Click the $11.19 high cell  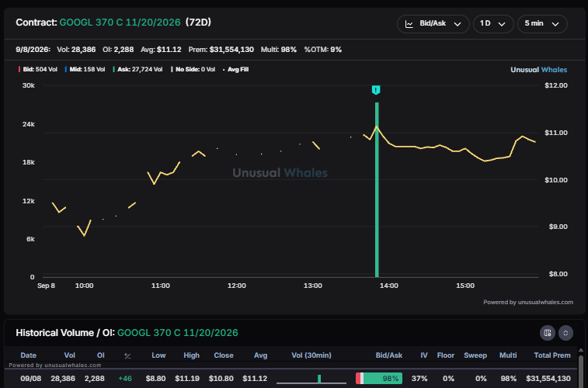click(187, 378)
